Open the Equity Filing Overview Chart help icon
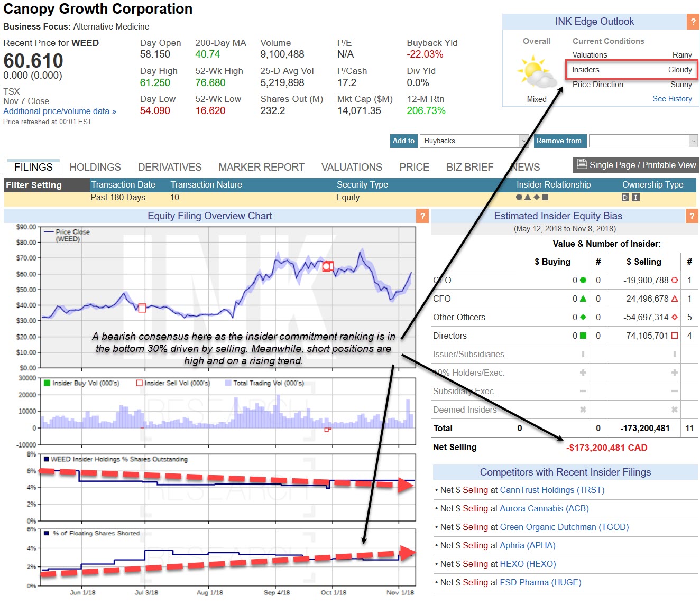 pyautogui.click(x=422, y=216)
